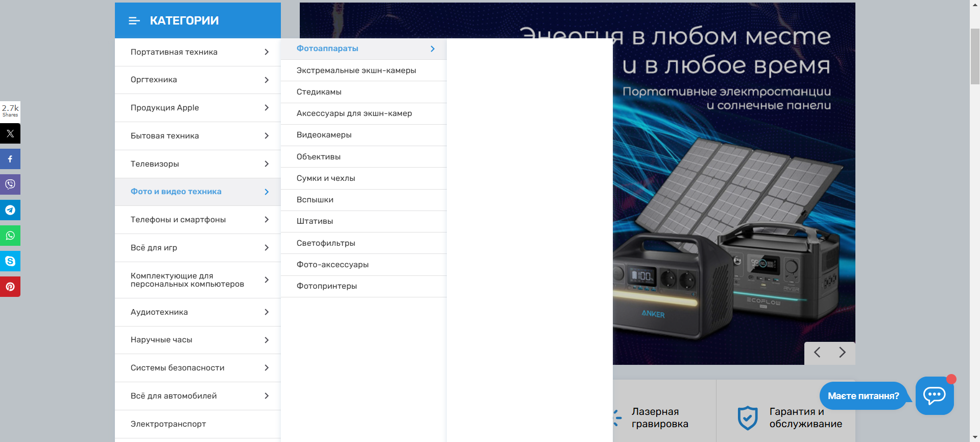Select Видеокамеры from the submenu
The width and height of the screenshot is (980, 442).
pyautogui.click(x=324, y=135)
